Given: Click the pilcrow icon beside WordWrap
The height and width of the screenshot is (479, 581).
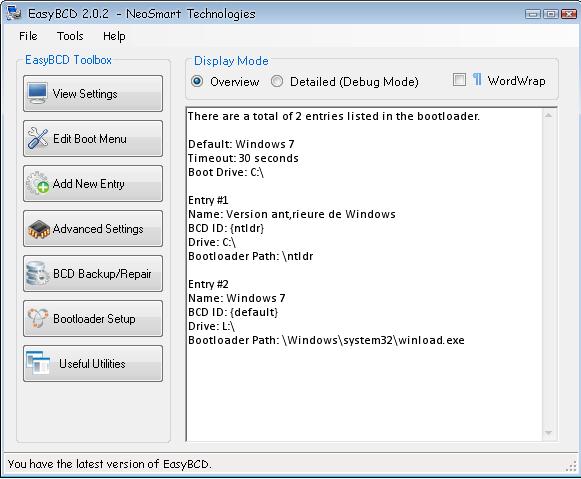Looking at the screenshot, I should point(477,80).
